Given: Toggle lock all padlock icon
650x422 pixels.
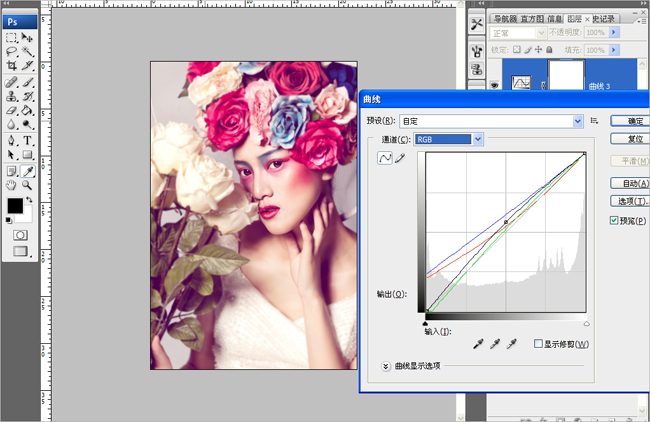Looking at the screenshot, I should coord(549,50).
